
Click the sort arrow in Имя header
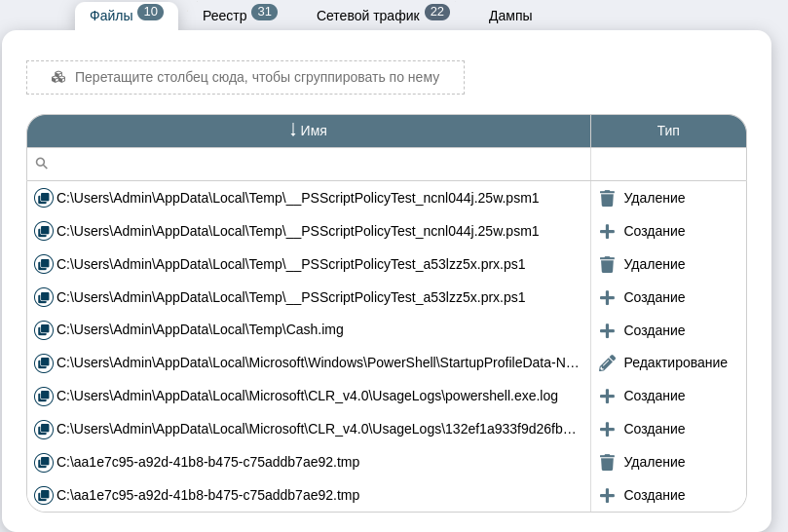293,130
